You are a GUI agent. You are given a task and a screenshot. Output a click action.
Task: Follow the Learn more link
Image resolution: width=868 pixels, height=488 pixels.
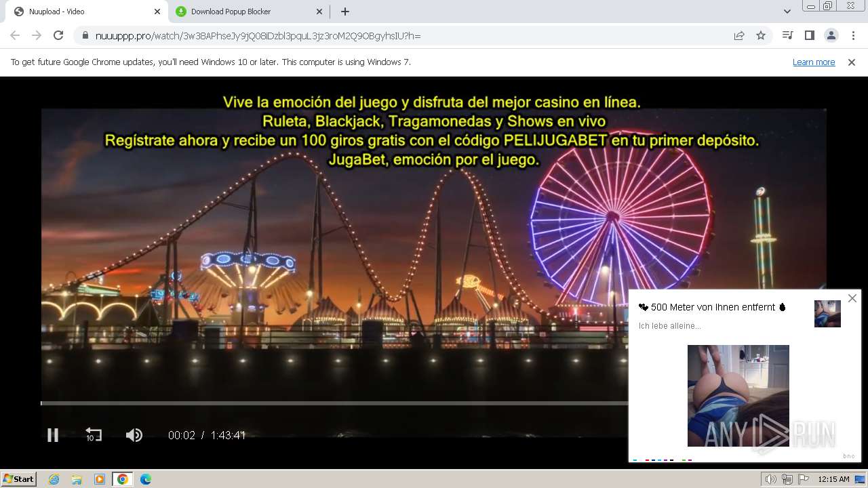tap(814, 62)
